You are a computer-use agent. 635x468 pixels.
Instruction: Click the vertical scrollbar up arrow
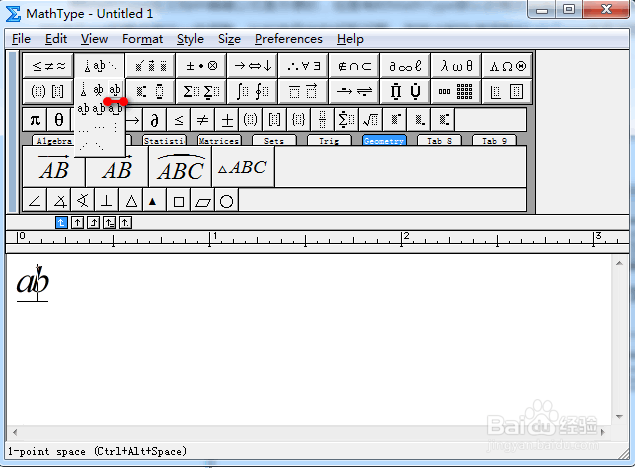[619, 264]
